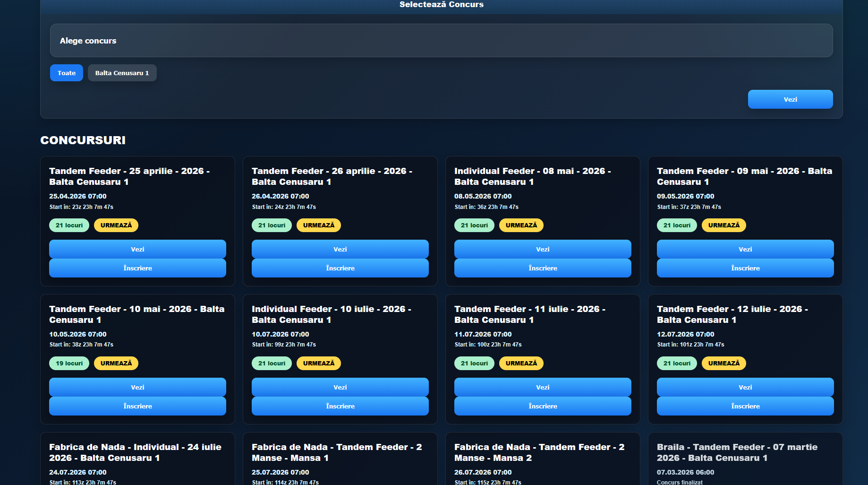Click the 19 locuri badge
868x485 pixels.
[x=69, y=363]
